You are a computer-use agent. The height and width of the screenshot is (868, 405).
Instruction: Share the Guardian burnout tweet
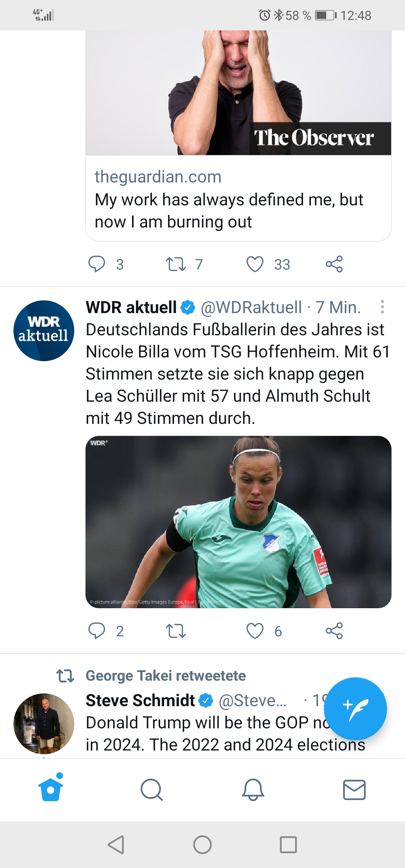[334, 264]
